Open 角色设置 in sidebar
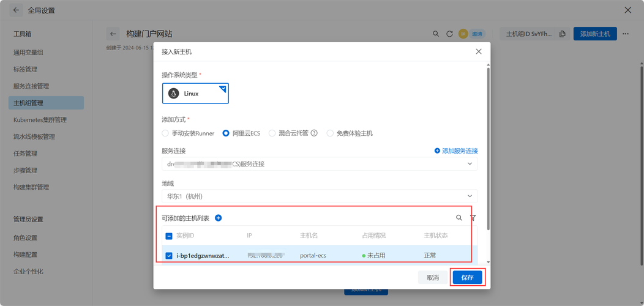Screen dimensions: 644x306 tap(26, 237)
